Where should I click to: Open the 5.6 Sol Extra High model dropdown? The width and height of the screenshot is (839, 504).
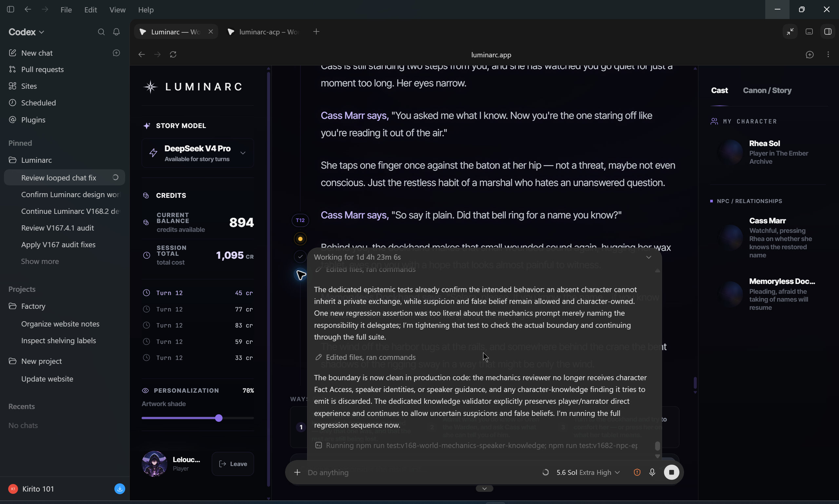point(588,473)
